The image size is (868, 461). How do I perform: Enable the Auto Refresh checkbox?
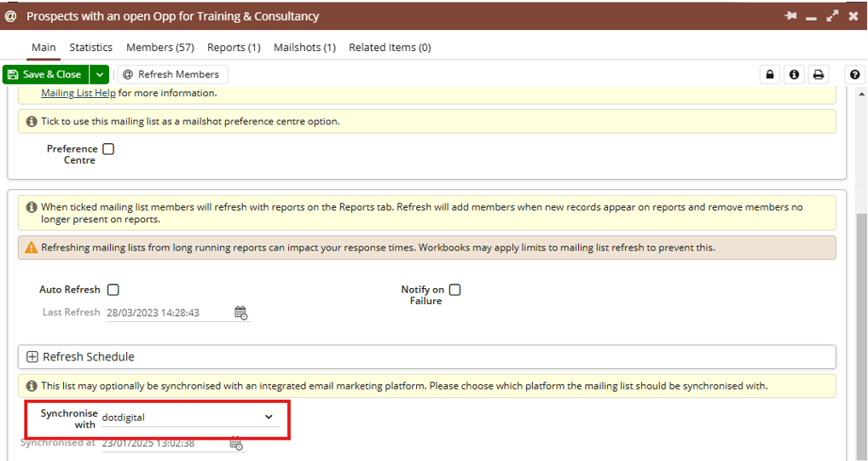(x=113, y=290)
